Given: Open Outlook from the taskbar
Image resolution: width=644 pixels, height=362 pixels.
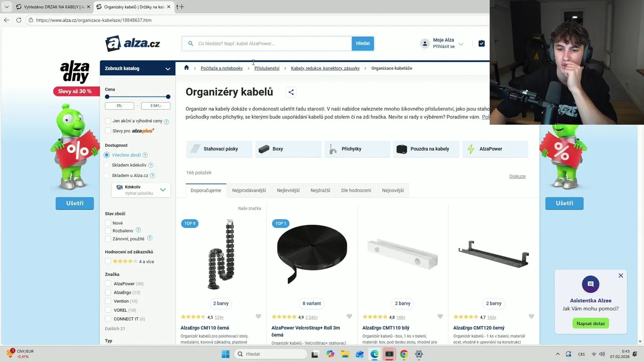Looking at the screenshot, I should (x=360, y=354).
